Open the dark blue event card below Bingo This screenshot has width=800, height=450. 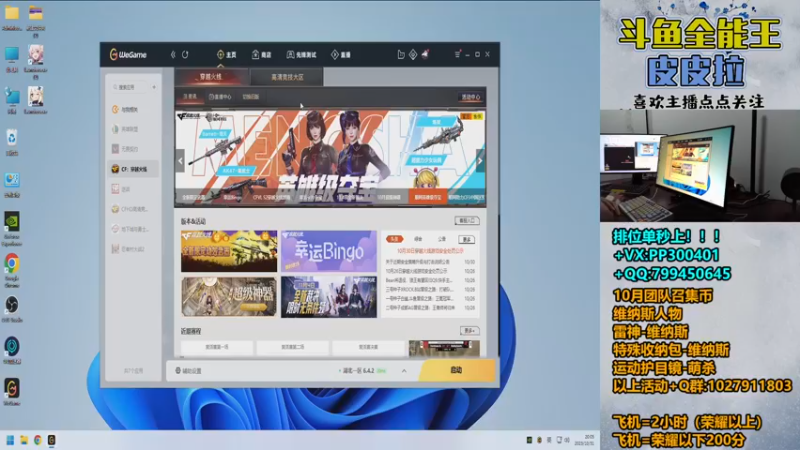pyautogui.click(x=329, y=297)
